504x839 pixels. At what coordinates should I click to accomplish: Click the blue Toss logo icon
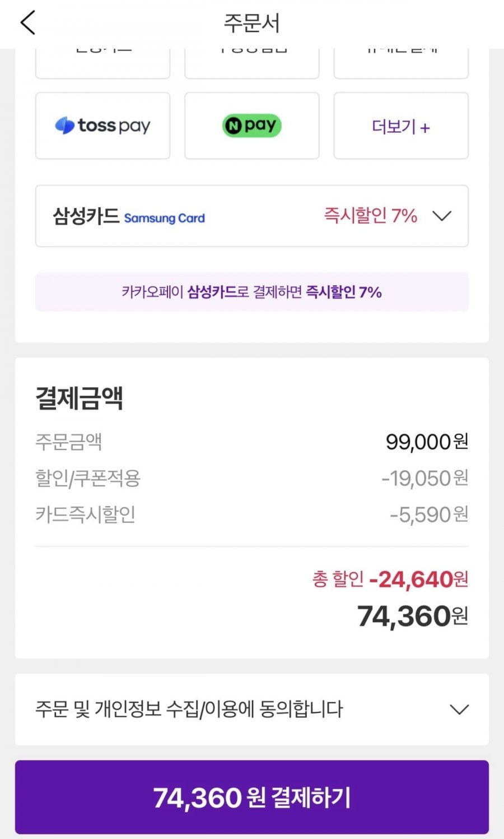coord(64,126)
